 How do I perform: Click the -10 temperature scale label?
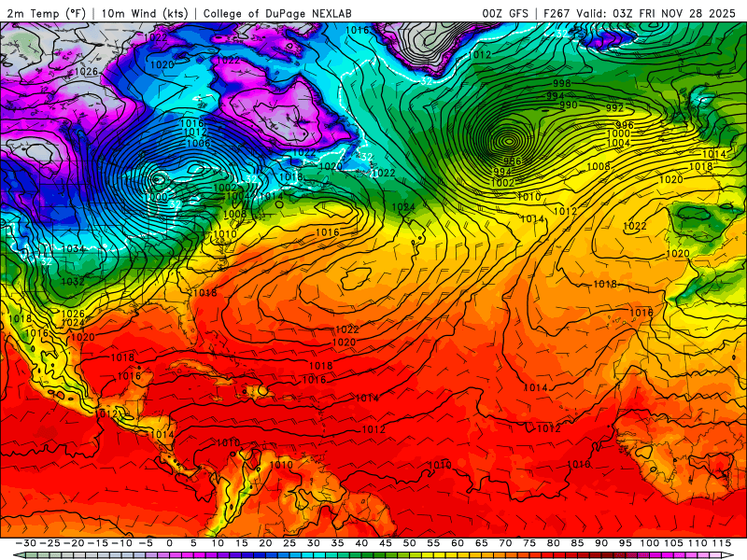(121, 543)
